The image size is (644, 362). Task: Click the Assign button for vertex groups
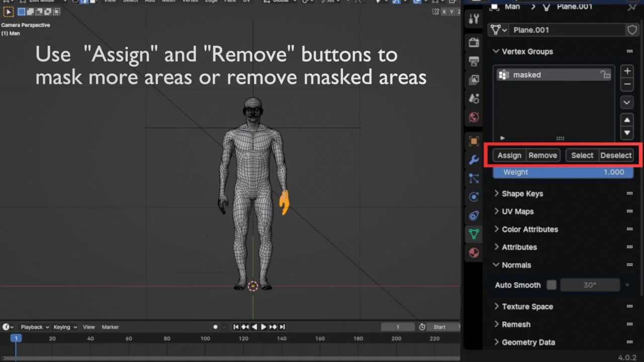coord(509,155)
